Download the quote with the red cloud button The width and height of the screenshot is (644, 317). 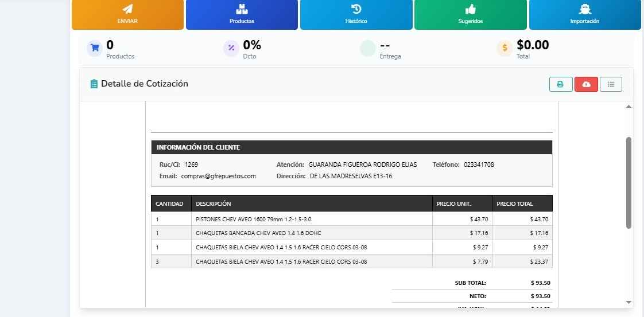[x=586, y=84]
